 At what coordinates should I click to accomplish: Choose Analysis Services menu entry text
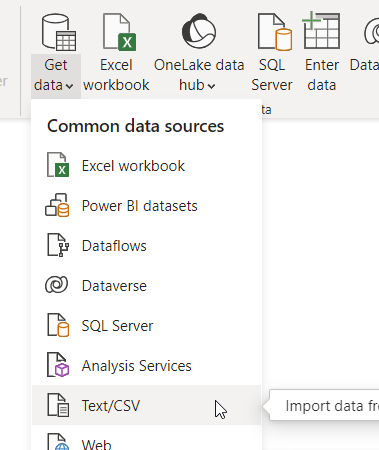coord(137,366)
